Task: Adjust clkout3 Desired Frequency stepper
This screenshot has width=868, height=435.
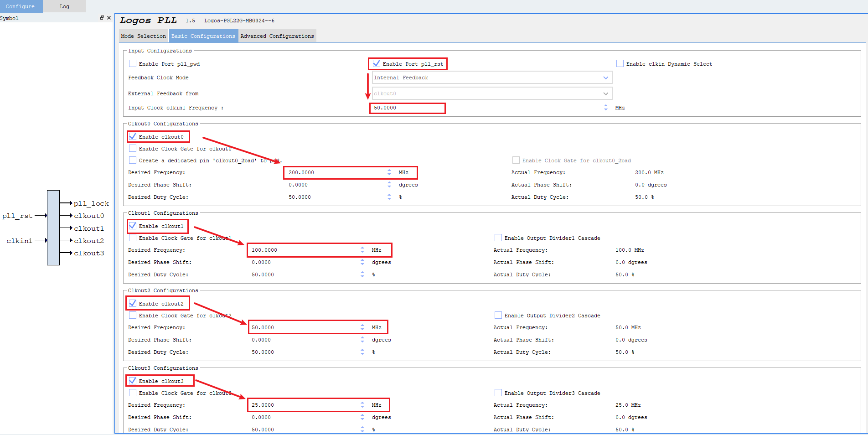Action: point(362,405)
